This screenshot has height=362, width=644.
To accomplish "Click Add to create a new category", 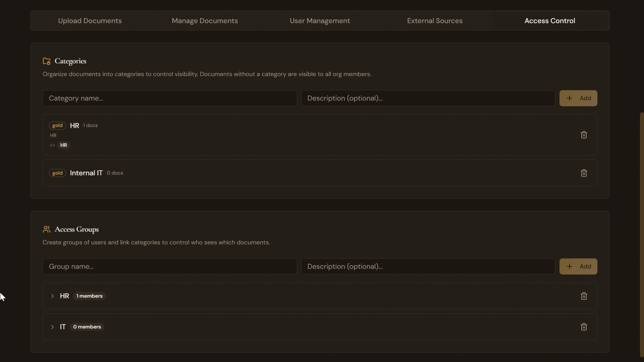I will (579, 98).
